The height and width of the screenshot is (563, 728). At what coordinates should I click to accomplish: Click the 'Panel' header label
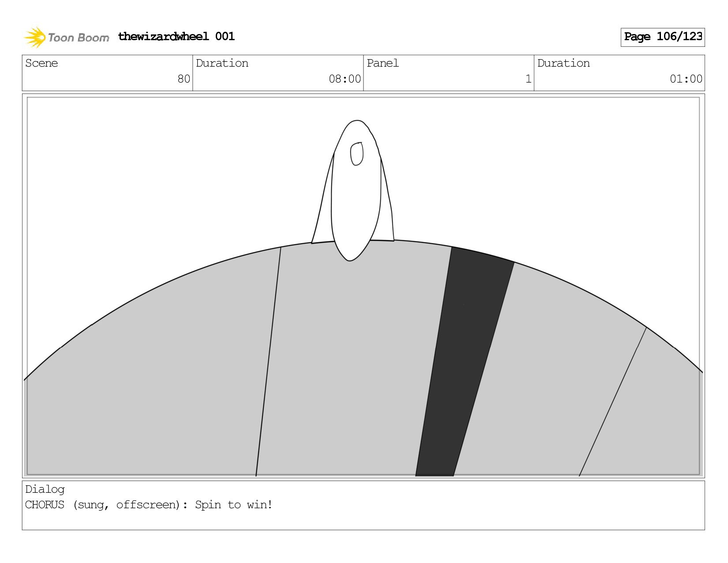(383, 63)
